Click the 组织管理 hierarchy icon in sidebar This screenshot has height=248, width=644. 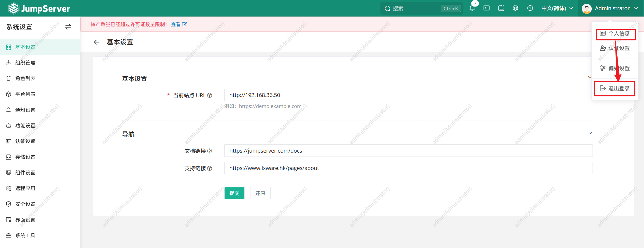[x=9, y=63]
